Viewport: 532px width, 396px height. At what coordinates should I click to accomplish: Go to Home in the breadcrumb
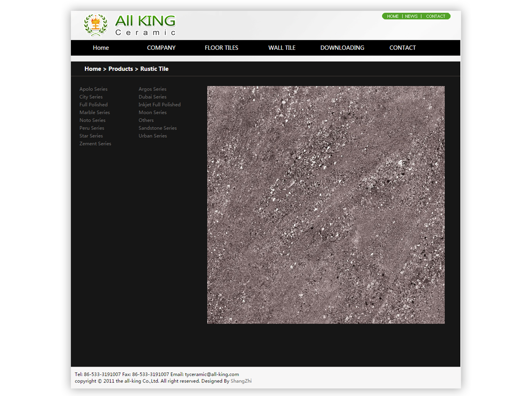[x=93, y=69]
